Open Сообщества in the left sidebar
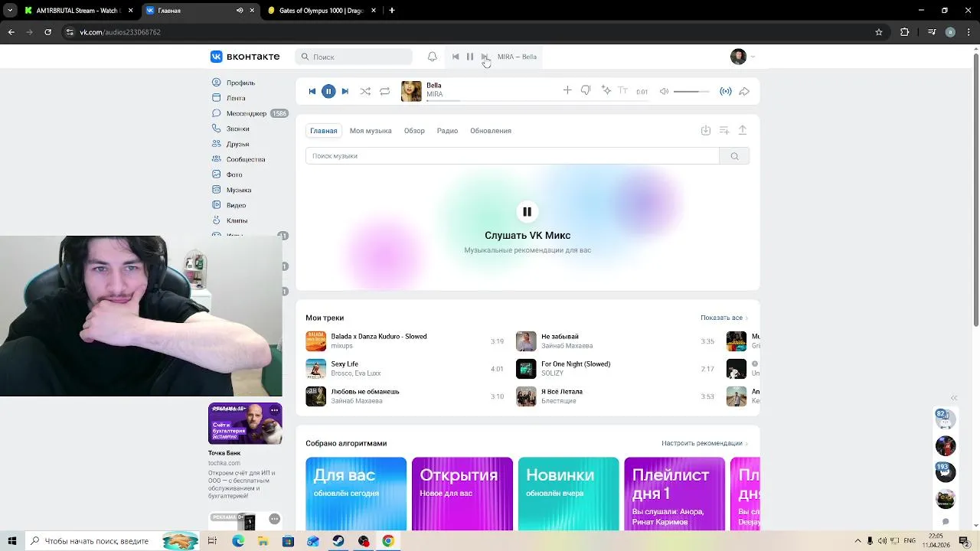 246,159
